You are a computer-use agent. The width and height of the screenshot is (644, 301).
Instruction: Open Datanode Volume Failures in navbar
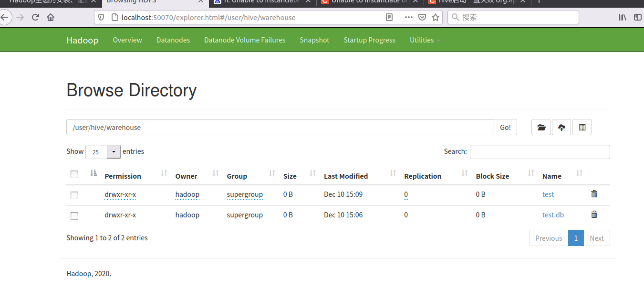[245, 40]
